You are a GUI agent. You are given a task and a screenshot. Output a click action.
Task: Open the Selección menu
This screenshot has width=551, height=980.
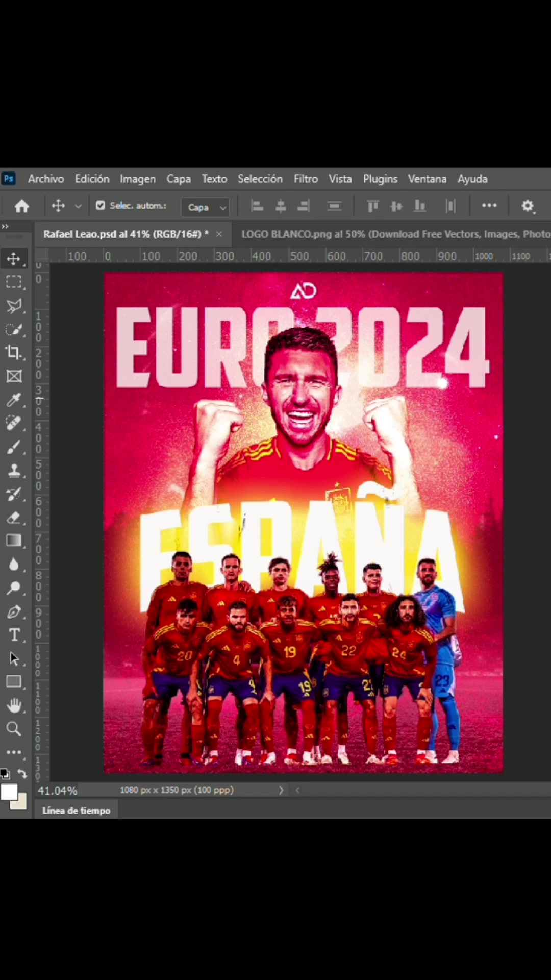pos(260,179)
